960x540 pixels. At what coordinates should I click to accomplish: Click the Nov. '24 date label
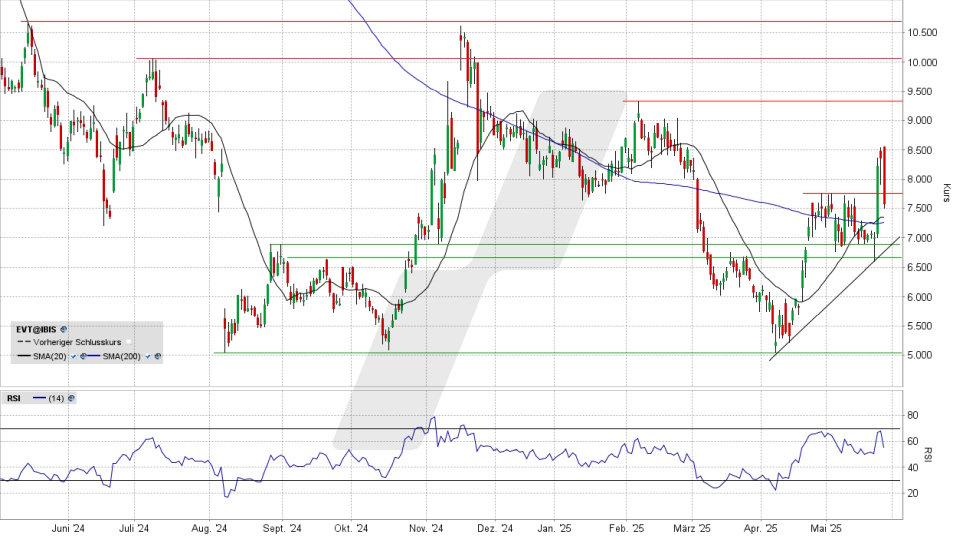point(426,528)
